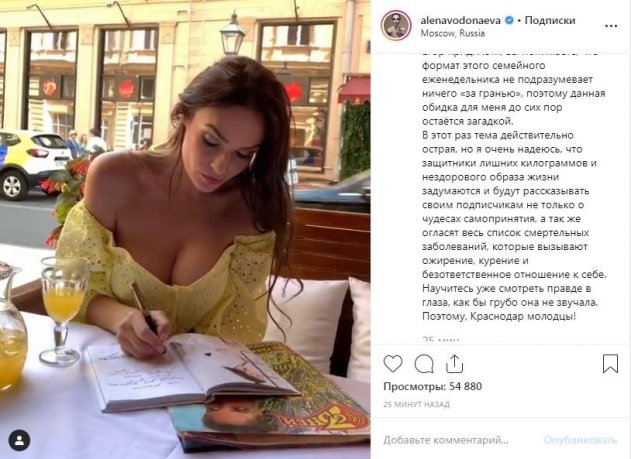Viewport: 631px width, 459px height.
Task: Open the three-dot more options menu
Action: 611,26
